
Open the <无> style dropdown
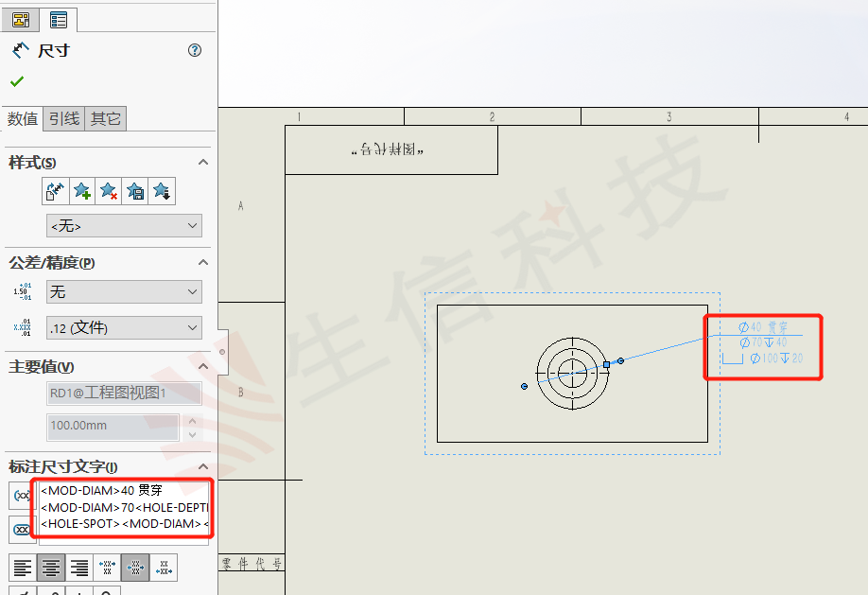pos(124,226)
